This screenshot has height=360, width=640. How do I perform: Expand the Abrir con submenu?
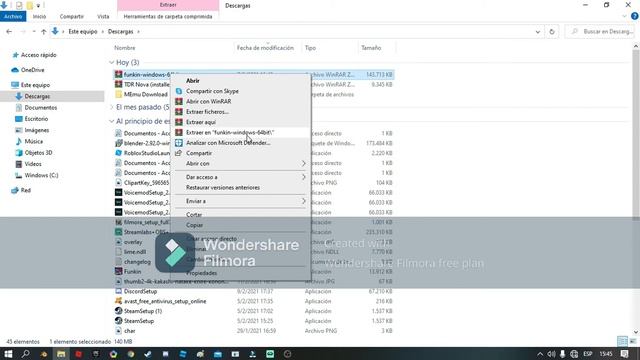241,163
